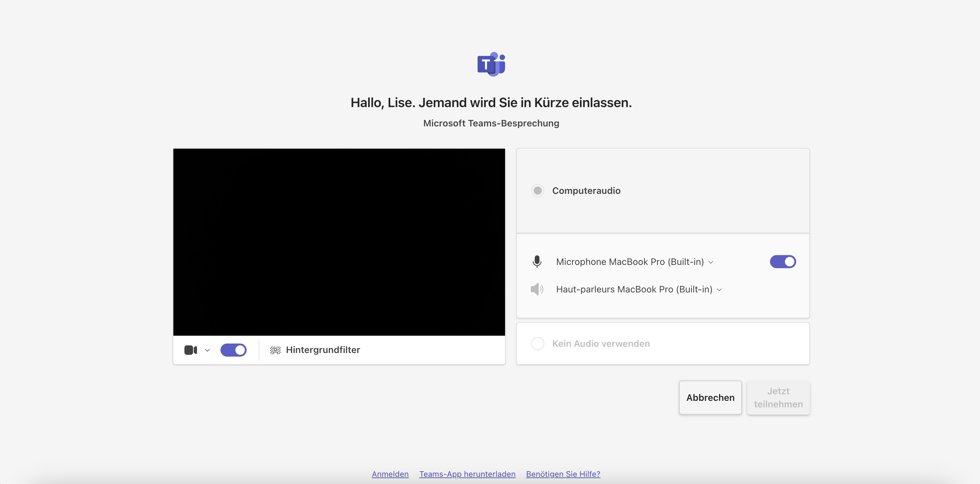Click the black video preview area

pyautogui.click(x=339, y=242)
